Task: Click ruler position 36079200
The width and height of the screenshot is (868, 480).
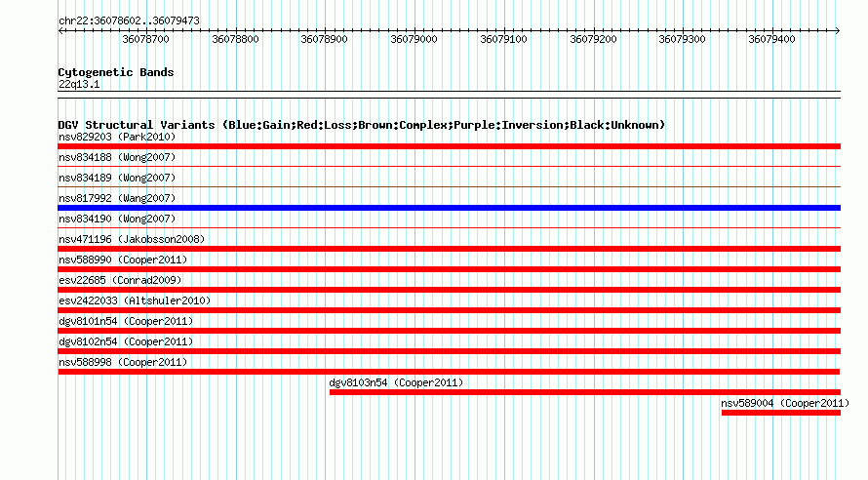Action: pyautogui.click(x=593, y=39)
